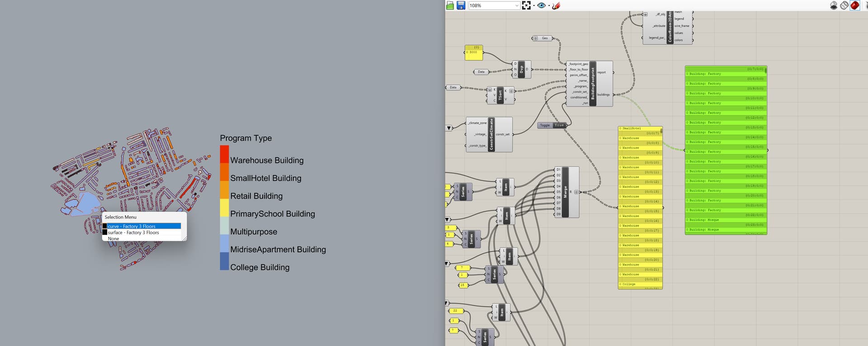Click the Data parameter feeding TSort
This screenshot has height=346, width=868.
(x=453, y=87)
